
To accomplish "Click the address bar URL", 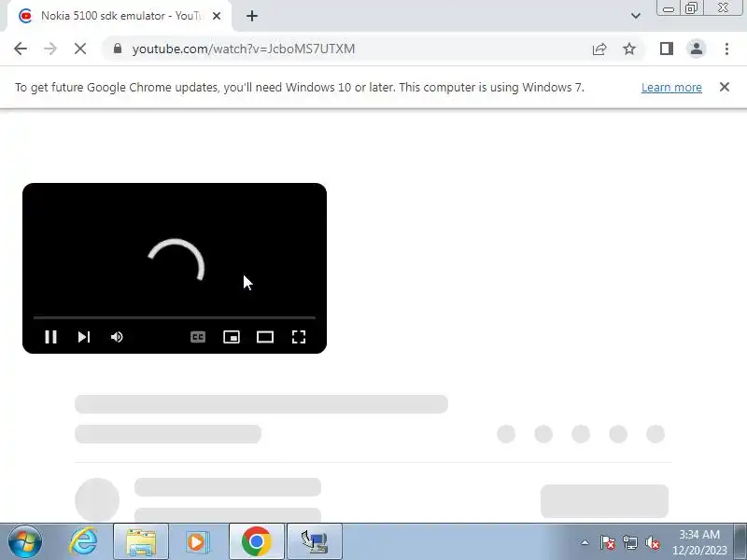I will click(244, 49).
